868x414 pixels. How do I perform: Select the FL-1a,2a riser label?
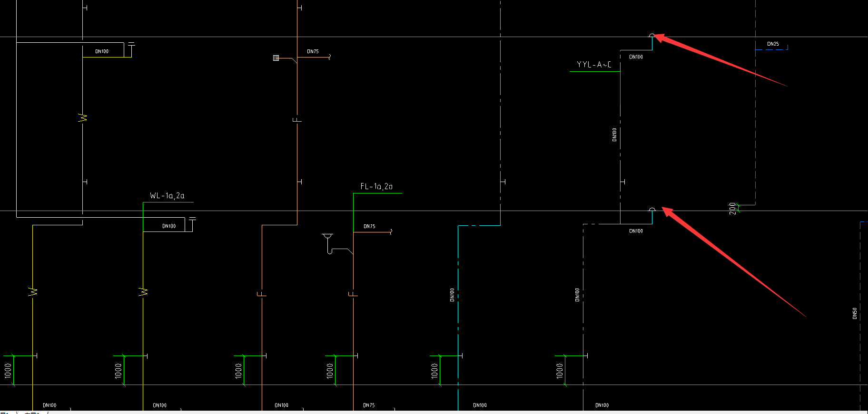(x=376, y=186)
